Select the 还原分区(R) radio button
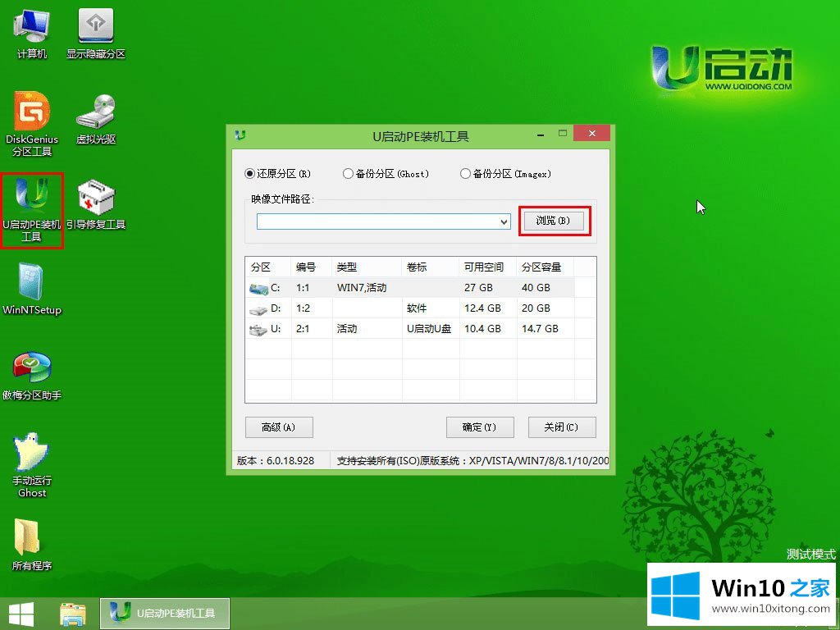840x630 pixels. [277, 174]
